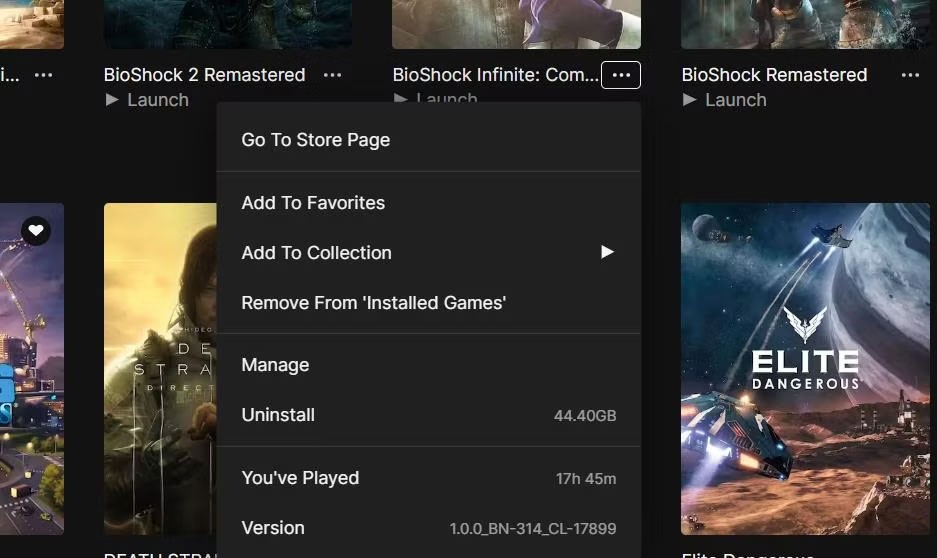Image resolution: width=937 pixels, height=558 pixels.
Task: Open the three-dot menu for BioShock Remastered
Action: [x=909, y=75]
